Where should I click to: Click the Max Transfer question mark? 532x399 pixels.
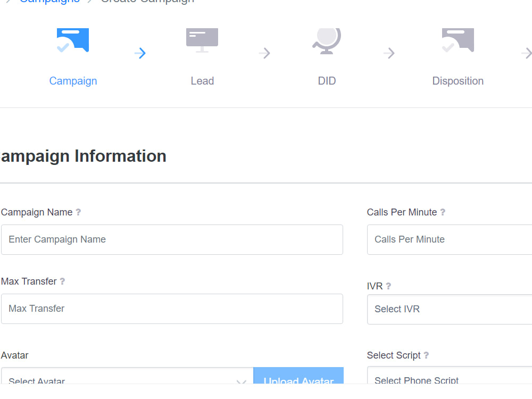63,281
